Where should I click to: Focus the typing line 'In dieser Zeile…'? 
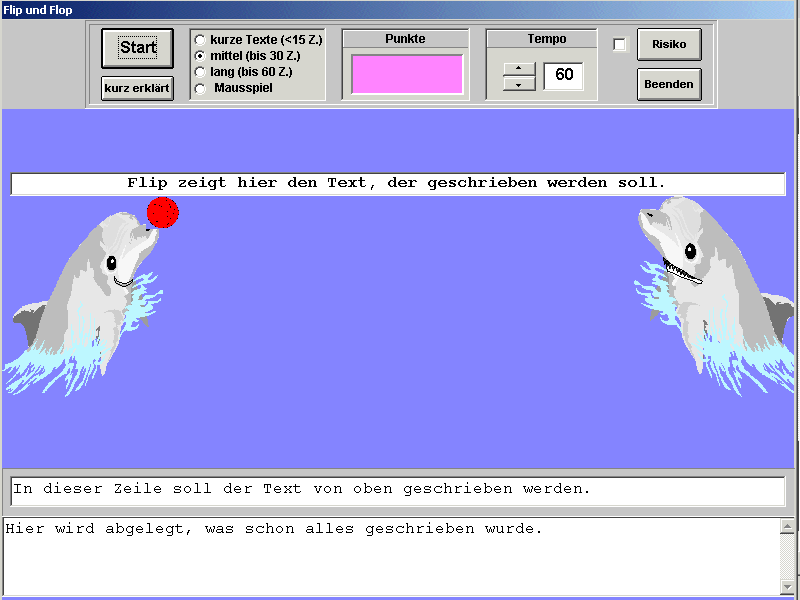pyautogui.click(x=397, y=490)
